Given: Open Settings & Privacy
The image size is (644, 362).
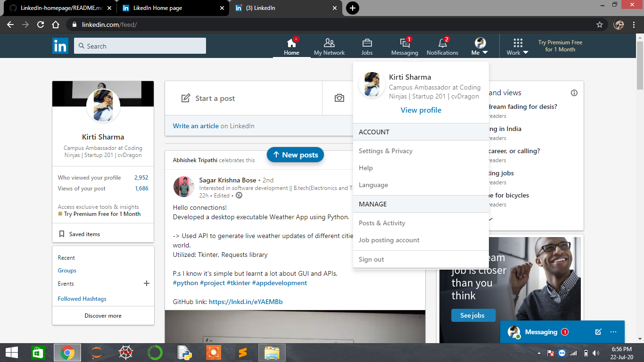Looking at the screenshot, I should pos(386,151).
